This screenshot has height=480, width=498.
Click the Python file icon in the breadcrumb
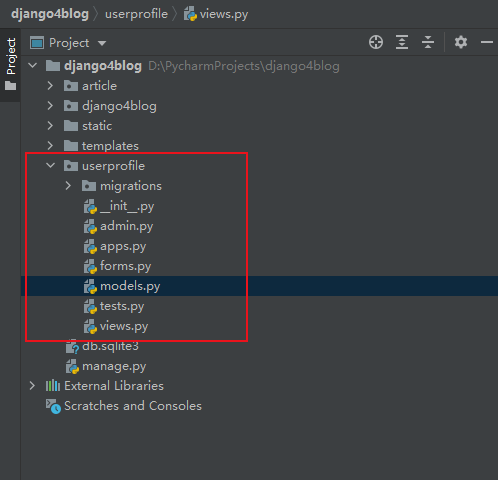pos(190,14)
